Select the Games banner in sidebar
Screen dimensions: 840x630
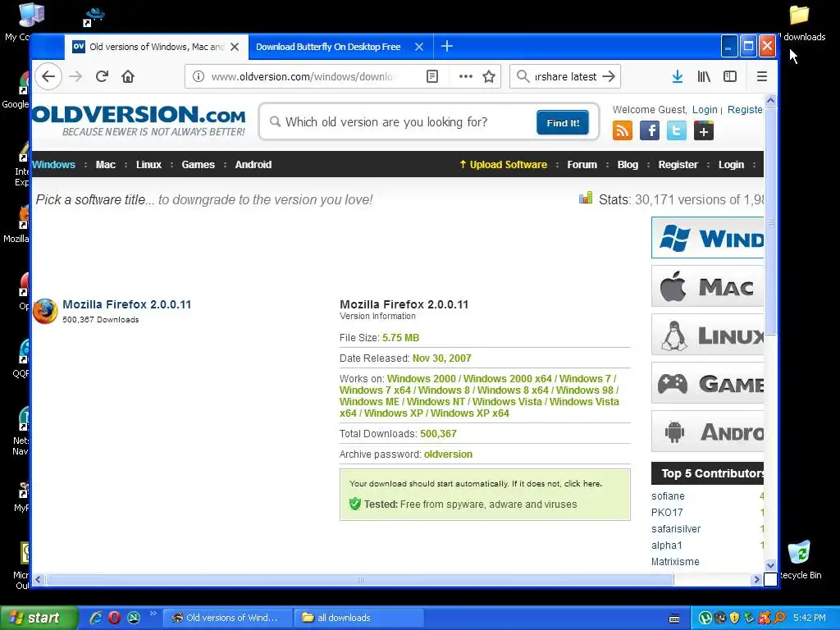(708, 383)
